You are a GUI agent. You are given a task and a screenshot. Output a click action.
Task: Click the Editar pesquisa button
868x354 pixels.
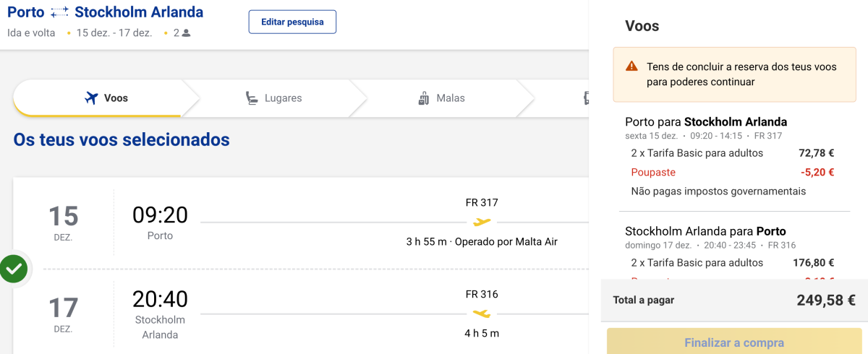pos(292,22)
